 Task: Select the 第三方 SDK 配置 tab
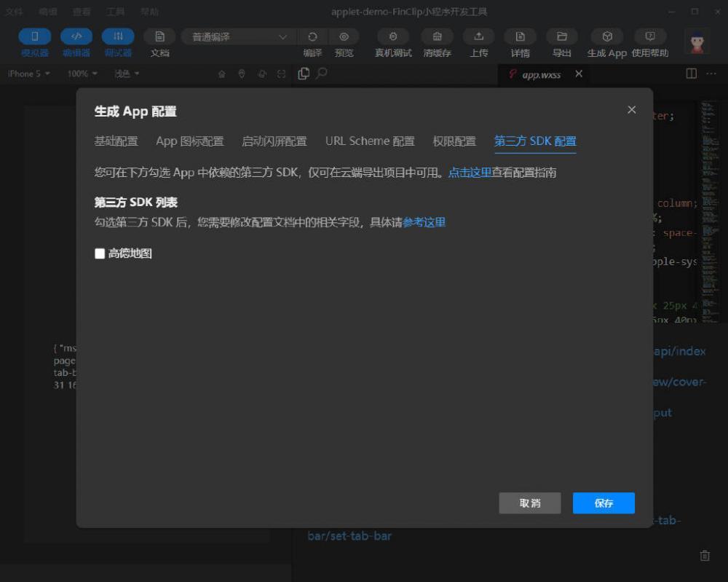click(535, 141)
